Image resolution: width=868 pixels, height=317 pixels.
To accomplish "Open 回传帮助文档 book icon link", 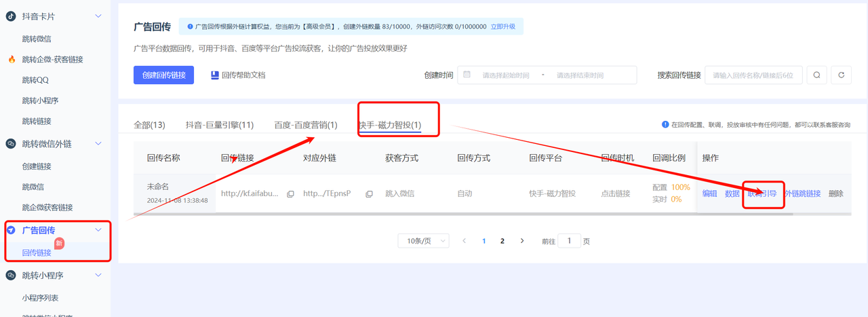I will point(215,75).
